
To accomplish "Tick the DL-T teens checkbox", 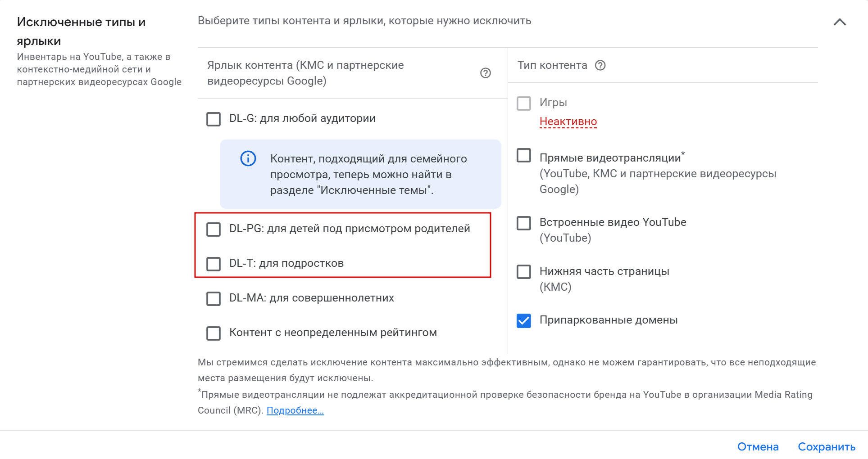I will click(x=214, y=264).
